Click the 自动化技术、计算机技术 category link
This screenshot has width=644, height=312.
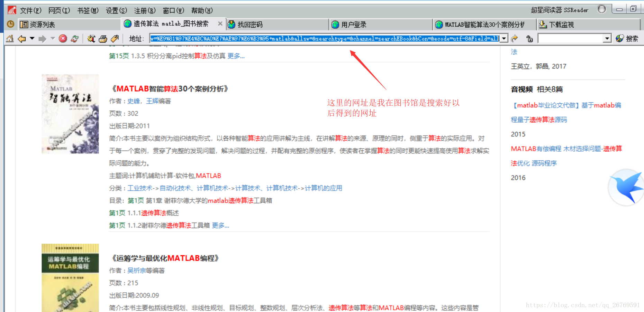coord(194,188)
